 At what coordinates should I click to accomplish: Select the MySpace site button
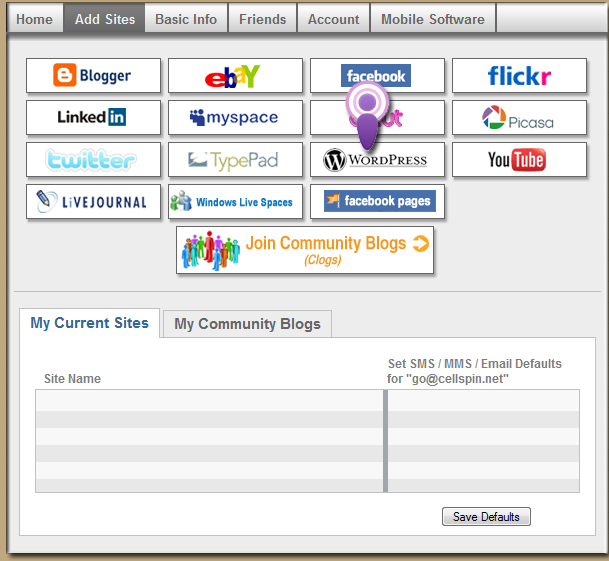(x=235, y=117)
